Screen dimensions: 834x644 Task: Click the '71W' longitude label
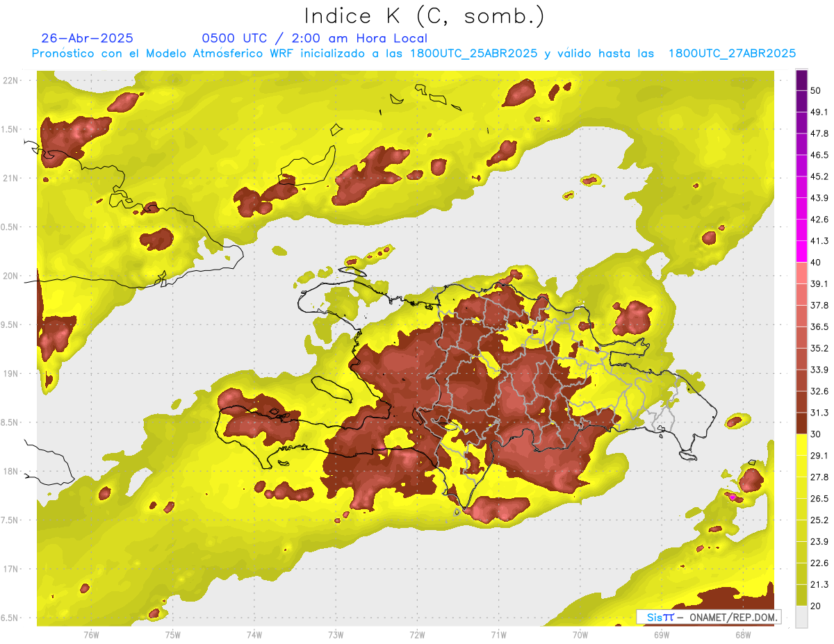[x=498, y=634]
